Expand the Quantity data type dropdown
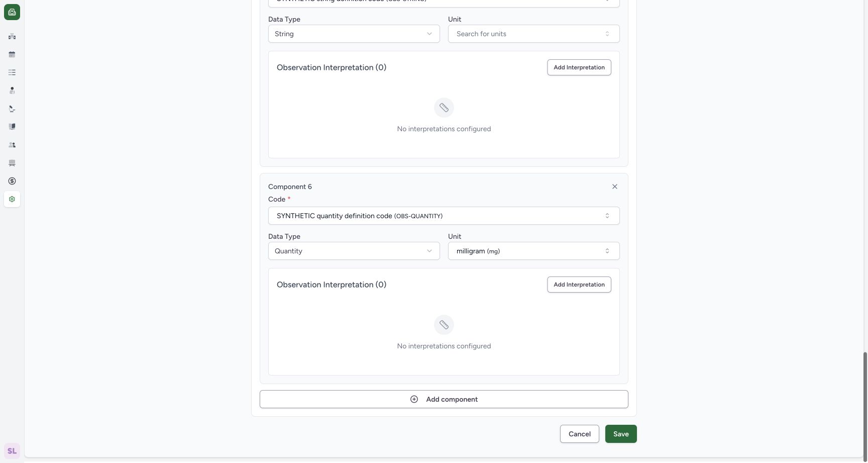The width and height of the screenshot is (868, 463). 354,251
